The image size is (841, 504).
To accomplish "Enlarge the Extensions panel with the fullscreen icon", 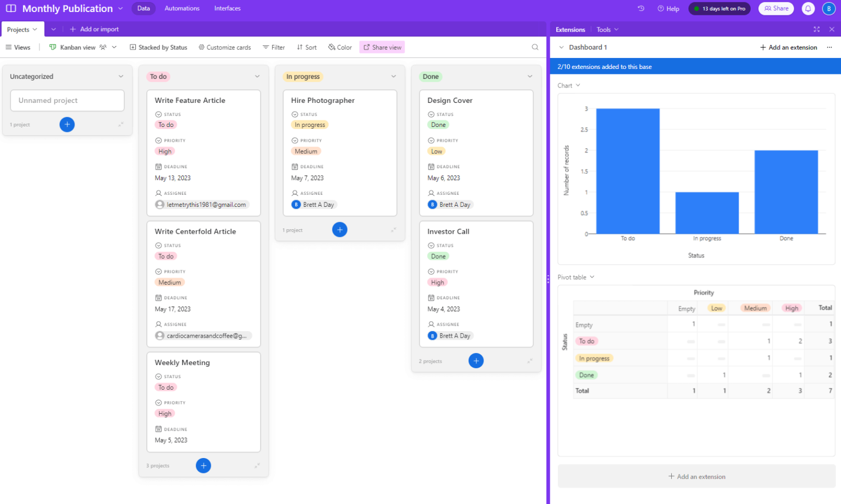I will [x=816, y=29].
